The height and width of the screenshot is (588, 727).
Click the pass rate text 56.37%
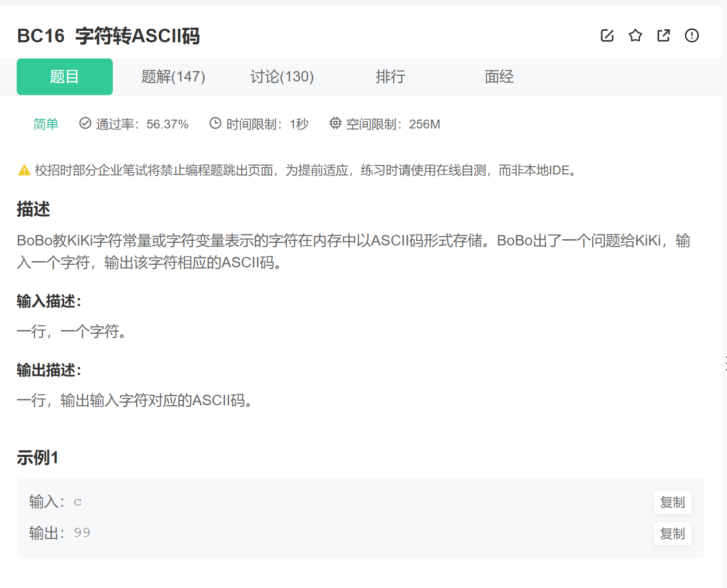point(167,124)
